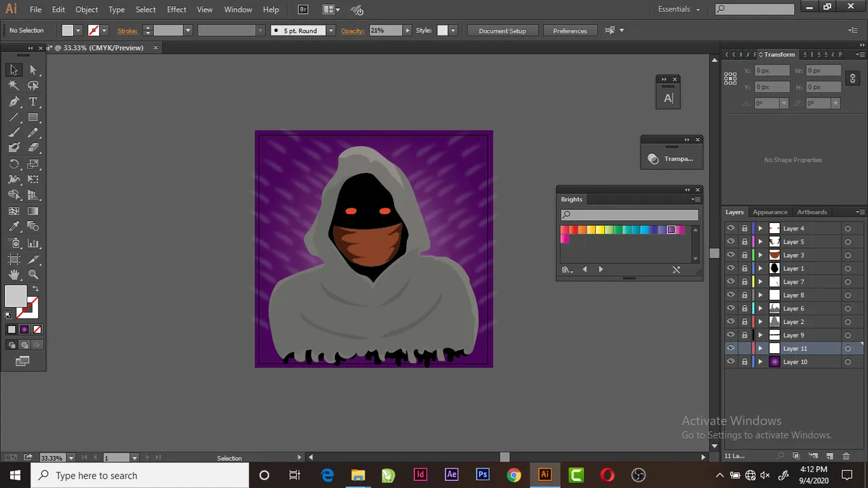Open the File menu
This screenshot has width=868, height=488.
(x=35, y=9)
